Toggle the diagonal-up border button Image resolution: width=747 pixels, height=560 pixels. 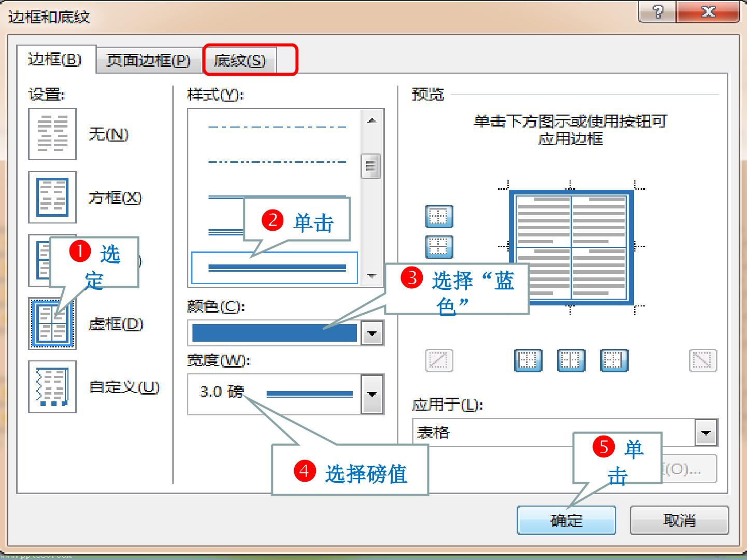pos(439,360)
